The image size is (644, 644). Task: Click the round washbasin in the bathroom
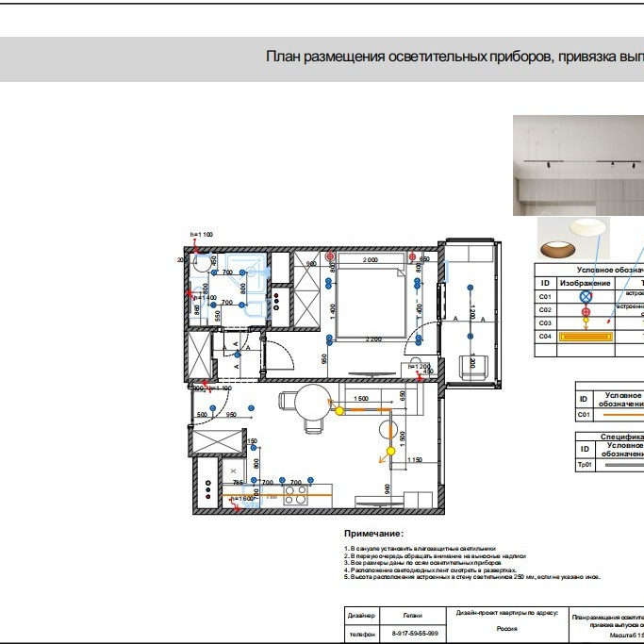click(x=203, y=265)
